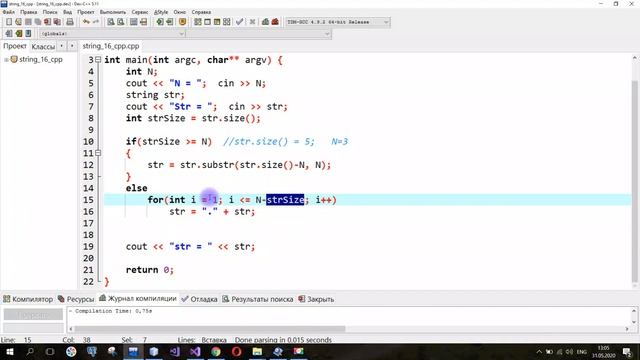Switch to the Отладка bottom tab
640x360 pixels.
(199, 299)
